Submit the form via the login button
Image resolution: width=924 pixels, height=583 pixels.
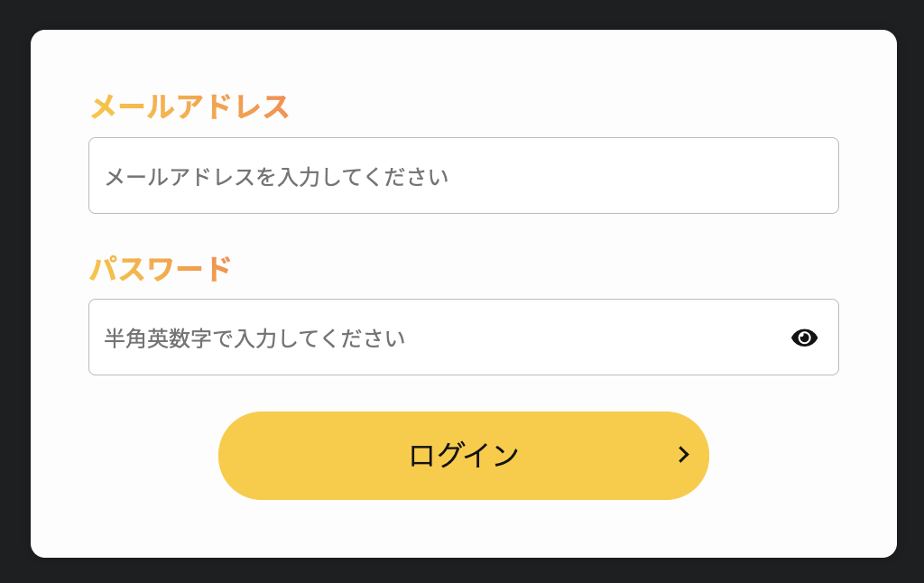tap(463, 456)
